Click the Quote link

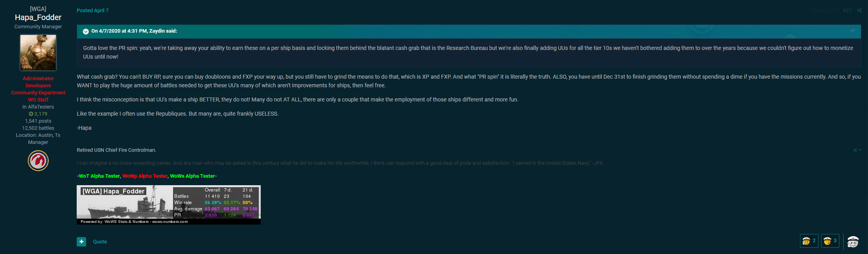(100, 242)
